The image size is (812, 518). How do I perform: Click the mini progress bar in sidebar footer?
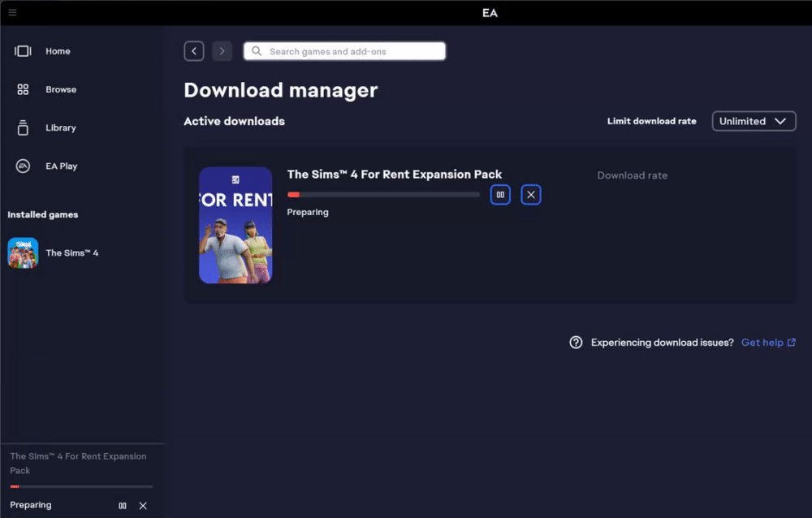point(81,486)
